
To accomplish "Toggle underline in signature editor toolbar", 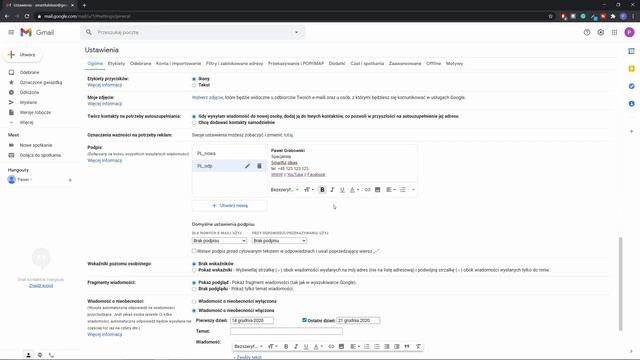I will 342,189.
